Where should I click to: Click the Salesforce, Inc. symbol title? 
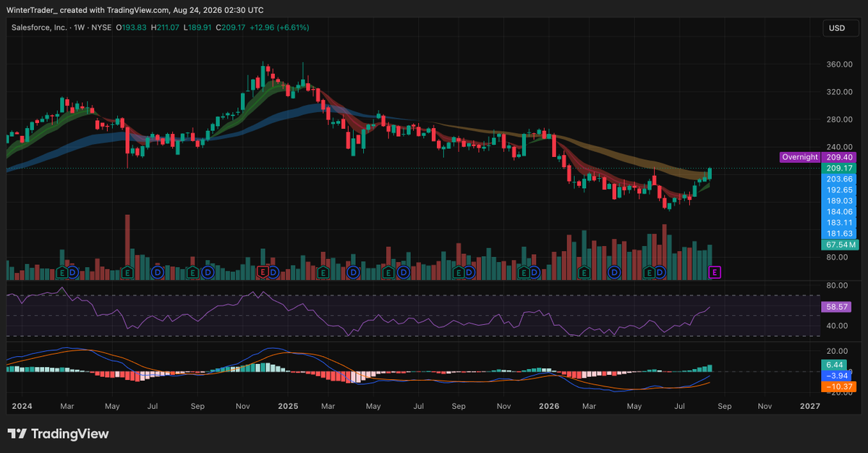click(x=39, y=27)
